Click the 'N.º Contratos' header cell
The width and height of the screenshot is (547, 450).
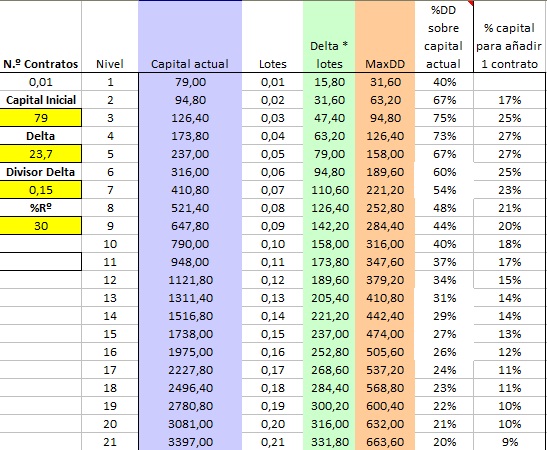[40, 36]
